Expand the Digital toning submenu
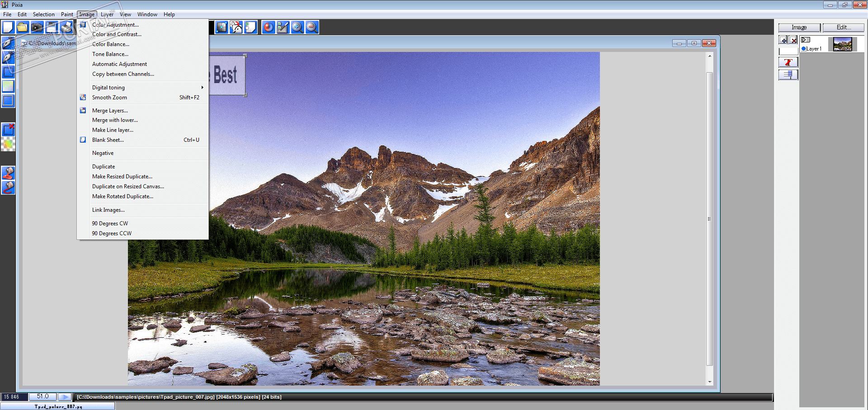 [x=142, y=88]
